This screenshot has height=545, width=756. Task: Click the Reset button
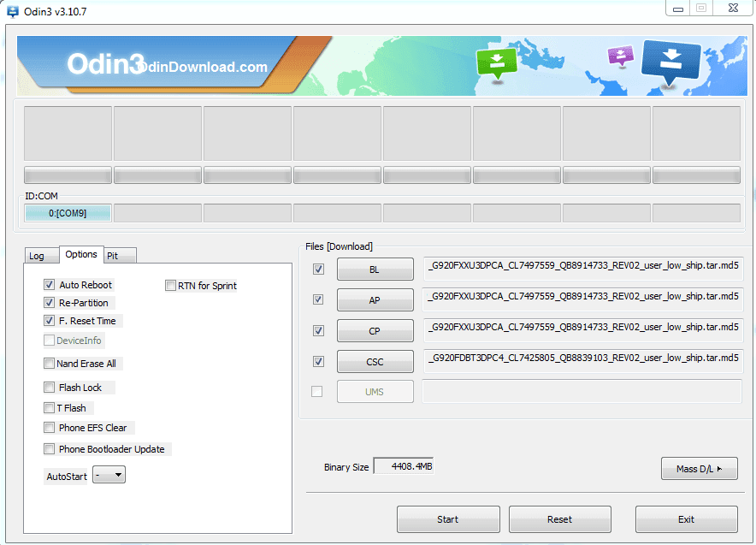(x=560, y=519)
